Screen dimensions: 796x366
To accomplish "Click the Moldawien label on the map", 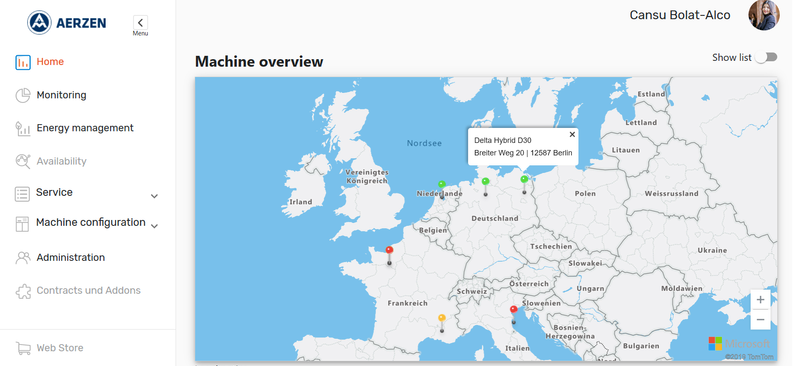I will [x=682, y=288].
